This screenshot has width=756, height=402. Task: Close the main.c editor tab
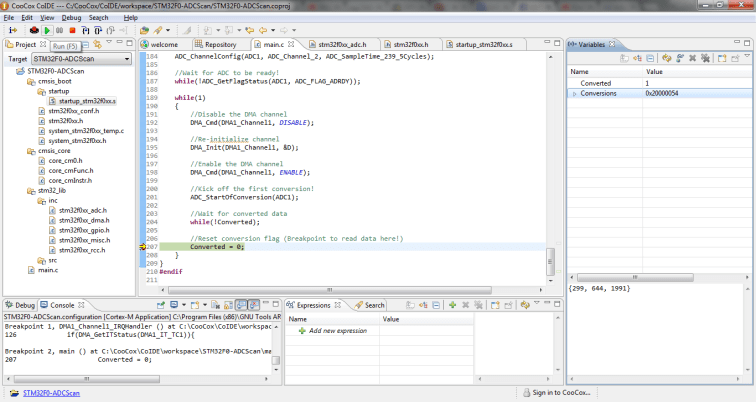coord(291,44)
